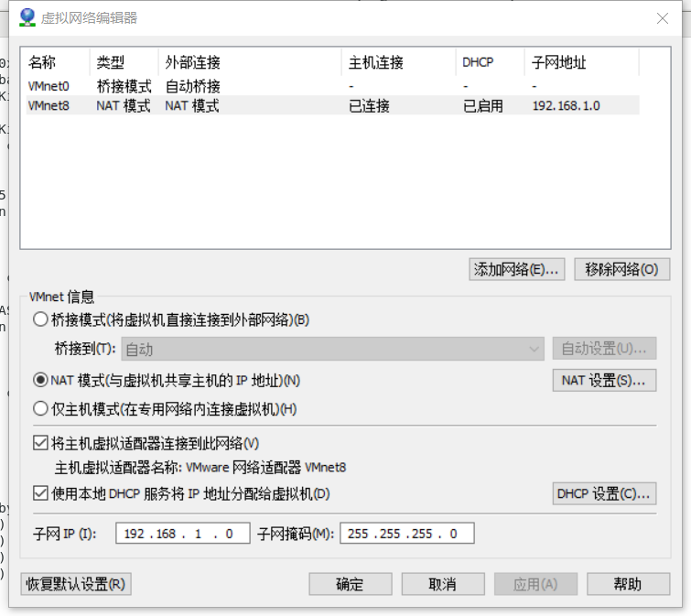This screenshot has width=691, height=616.
Task: Close the 虚拟网络编辑器 dialog
Action: click(663, 18)
